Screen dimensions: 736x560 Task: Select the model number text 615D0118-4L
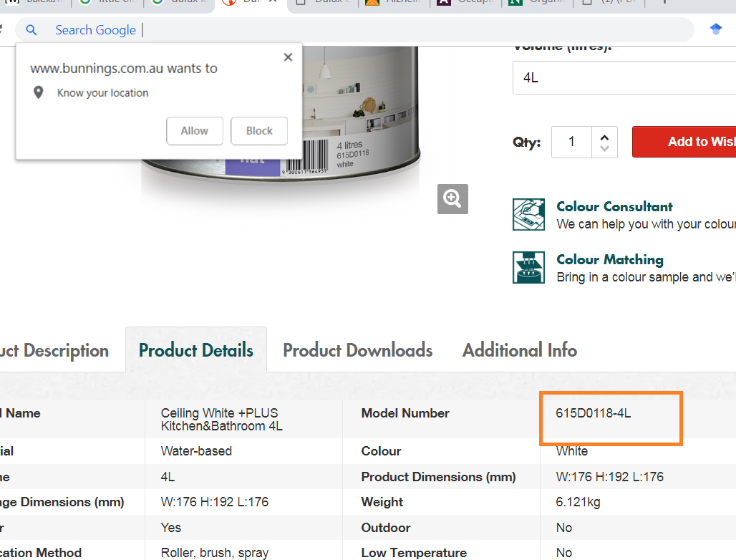tap(594, 413)
